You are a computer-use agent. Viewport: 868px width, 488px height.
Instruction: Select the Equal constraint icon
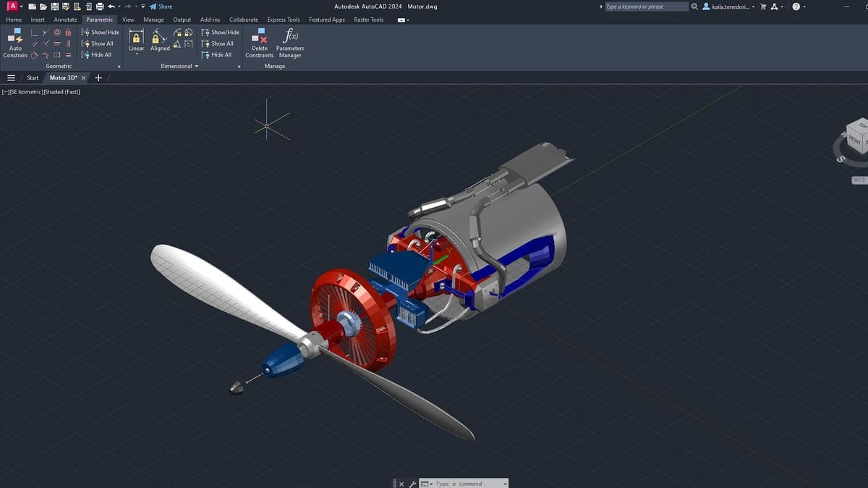(68, 55)
